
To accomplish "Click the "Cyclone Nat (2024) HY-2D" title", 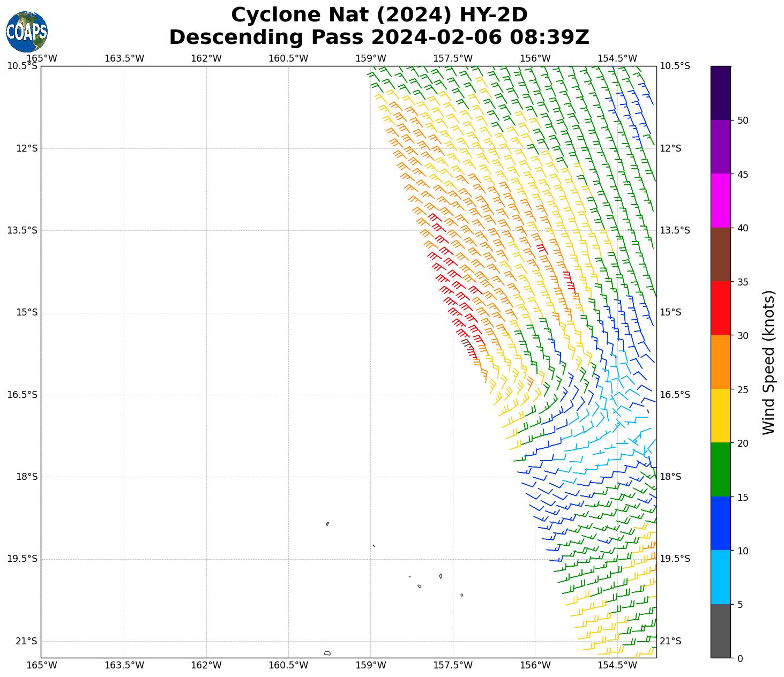I will click(379, 15).
